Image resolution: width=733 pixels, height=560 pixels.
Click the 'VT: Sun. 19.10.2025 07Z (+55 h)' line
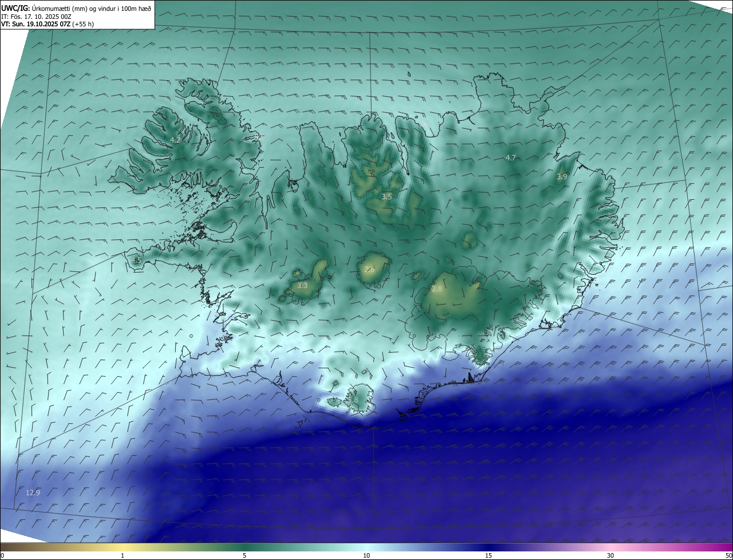(x=48, y=24)
